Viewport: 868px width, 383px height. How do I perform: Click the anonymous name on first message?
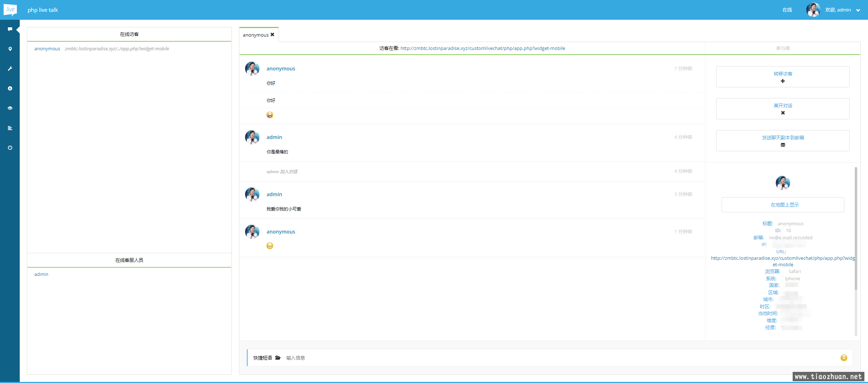click(x=281, y=69)
